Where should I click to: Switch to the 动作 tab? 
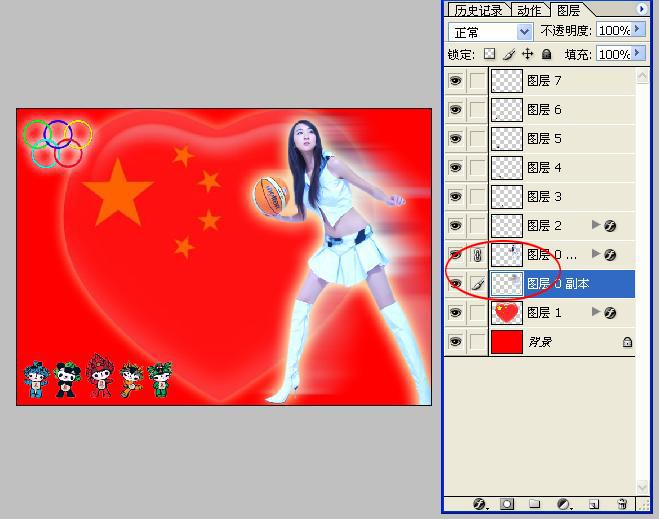[529, 10]
